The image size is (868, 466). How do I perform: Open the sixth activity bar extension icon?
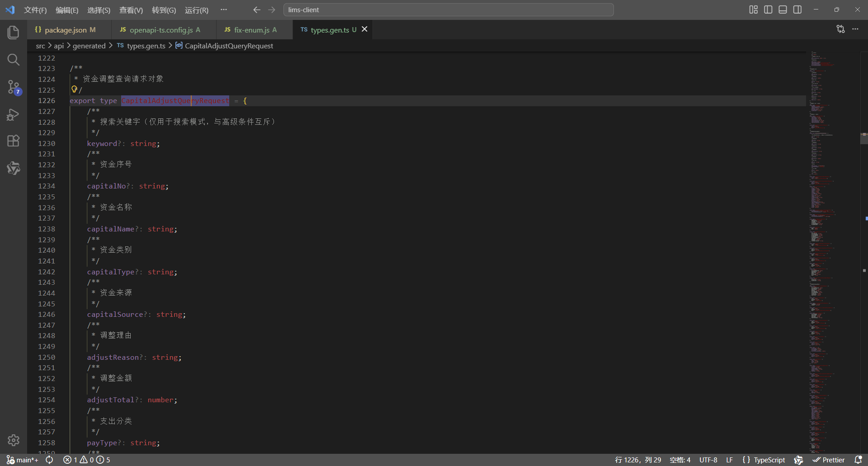click(x=14, y=168)
